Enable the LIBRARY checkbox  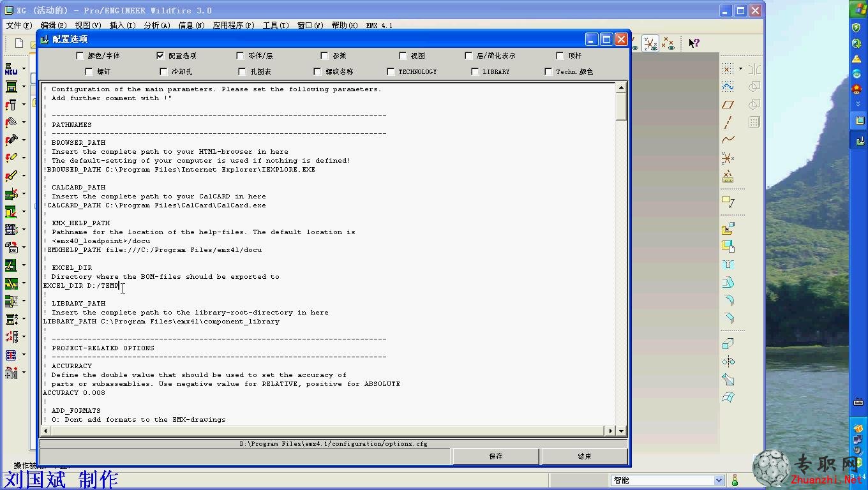point(475,71)
